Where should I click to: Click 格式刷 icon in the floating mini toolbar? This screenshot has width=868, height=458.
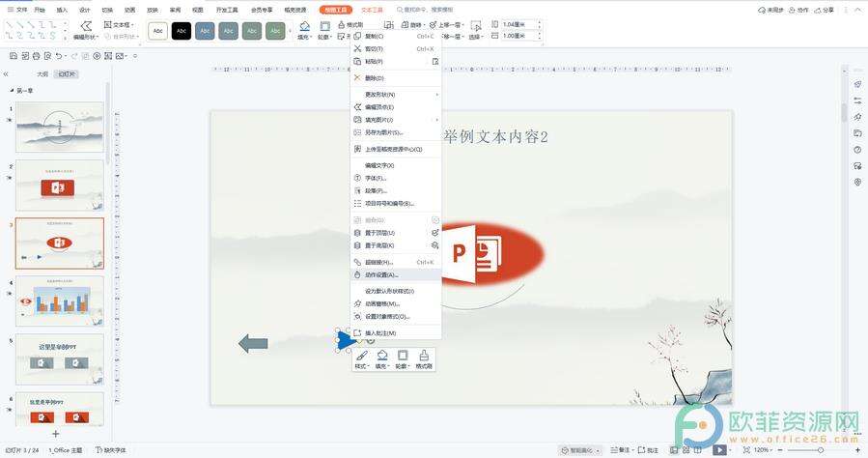click(424, 357)
